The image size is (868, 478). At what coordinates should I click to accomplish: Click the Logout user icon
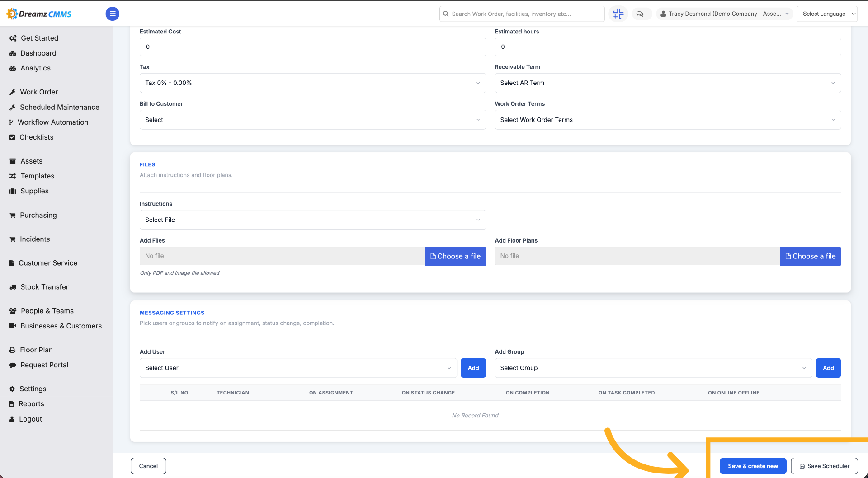[12, 419]
